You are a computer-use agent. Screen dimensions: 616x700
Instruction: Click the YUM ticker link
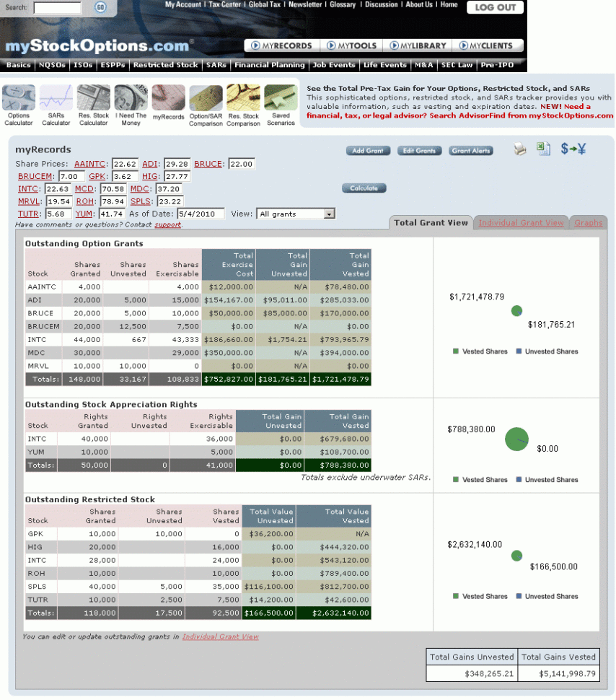point(84,214)
